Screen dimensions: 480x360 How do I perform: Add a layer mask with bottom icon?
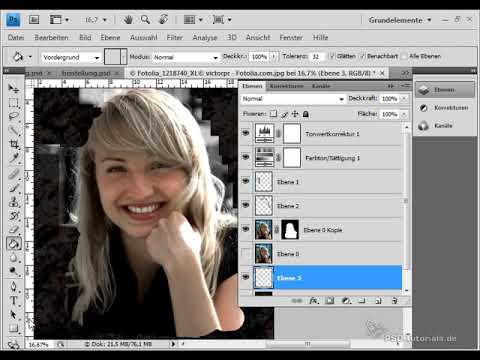coord(330,301)
